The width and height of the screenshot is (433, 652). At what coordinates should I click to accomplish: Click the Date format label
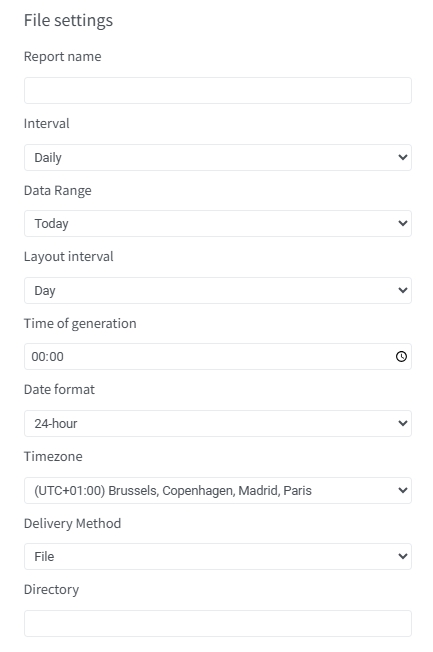(59, 390)
